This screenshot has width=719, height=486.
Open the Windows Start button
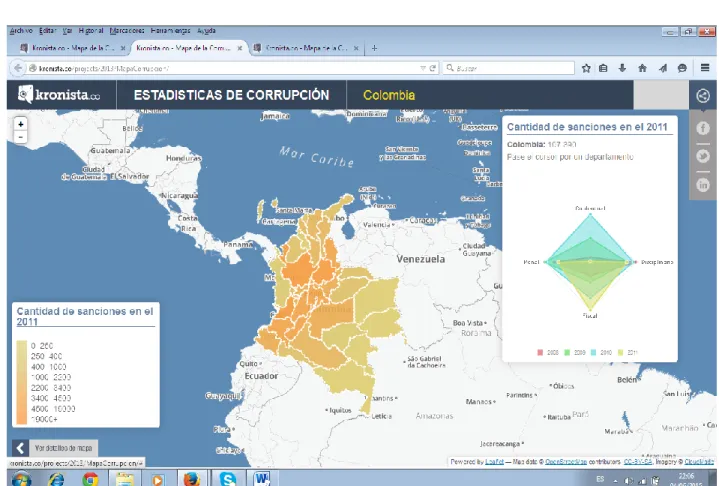[x=21, y=479]
